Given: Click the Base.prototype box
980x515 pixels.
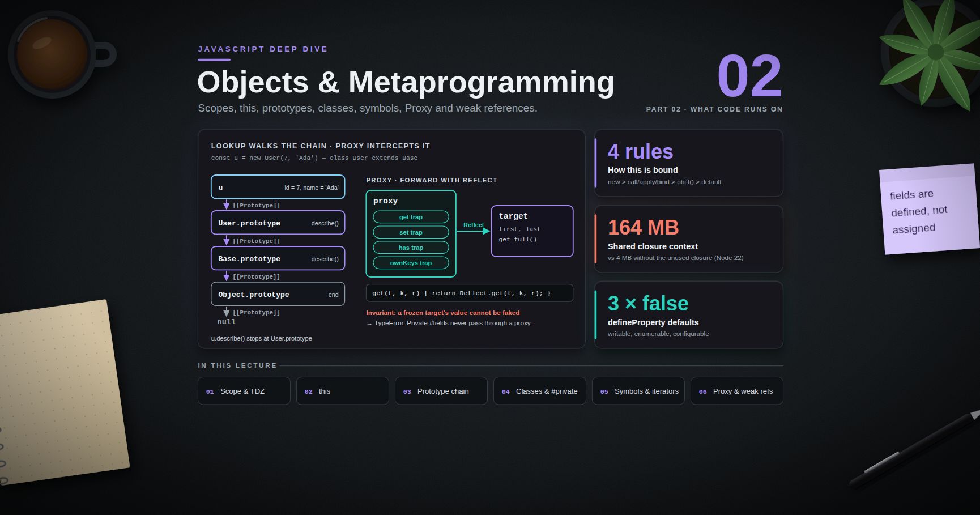Looking at the screenshot, I should (278, 258).
